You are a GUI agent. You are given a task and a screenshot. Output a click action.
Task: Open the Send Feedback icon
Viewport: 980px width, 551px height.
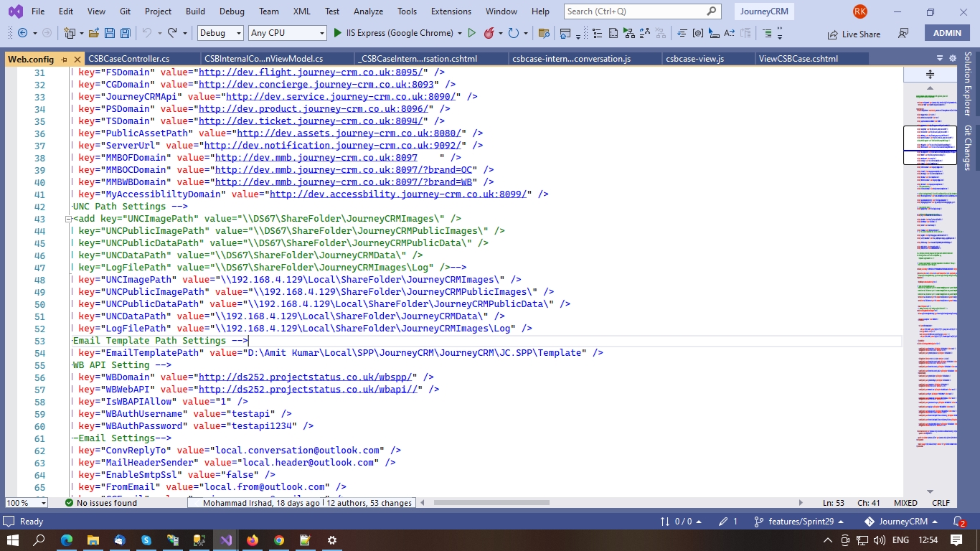[903, 34]
